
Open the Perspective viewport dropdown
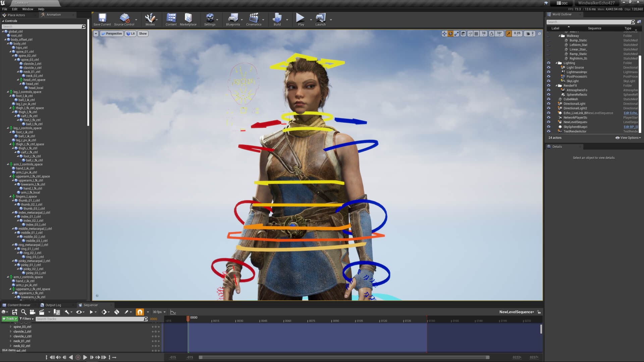pyautogui.click(x=112, y=34)
